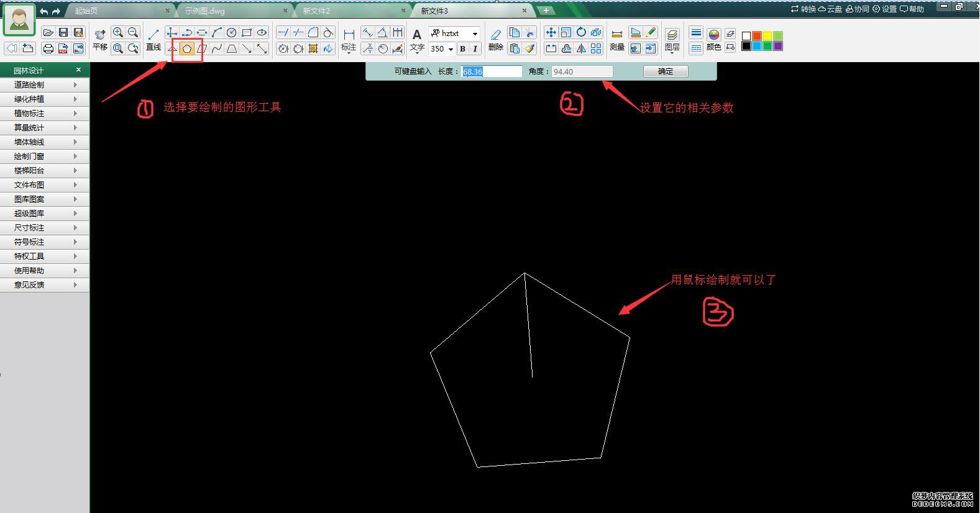The image size is (980, 513).
Task: Choose the red color swatch
Action: point(757,36)
